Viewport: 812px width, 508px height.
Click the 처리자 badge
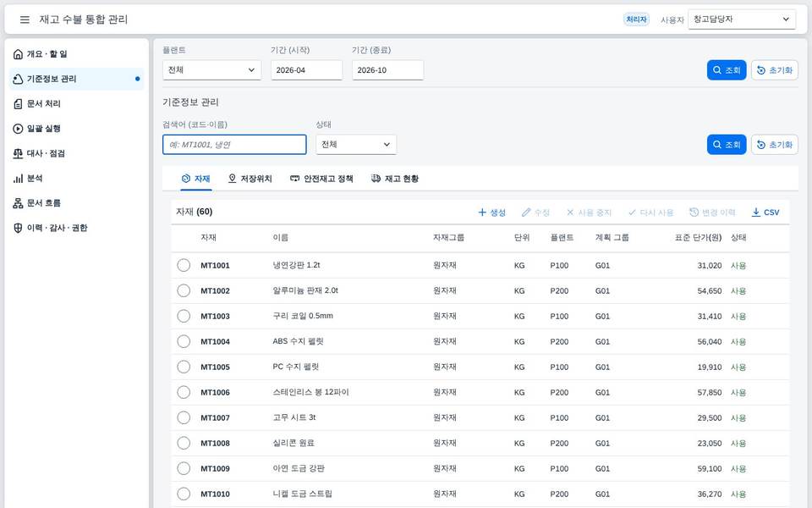(636, 19)
